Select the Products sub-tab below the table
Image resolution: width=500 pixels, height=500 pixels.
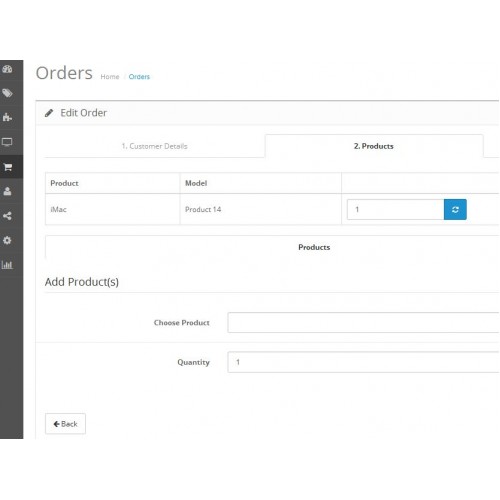314,247
